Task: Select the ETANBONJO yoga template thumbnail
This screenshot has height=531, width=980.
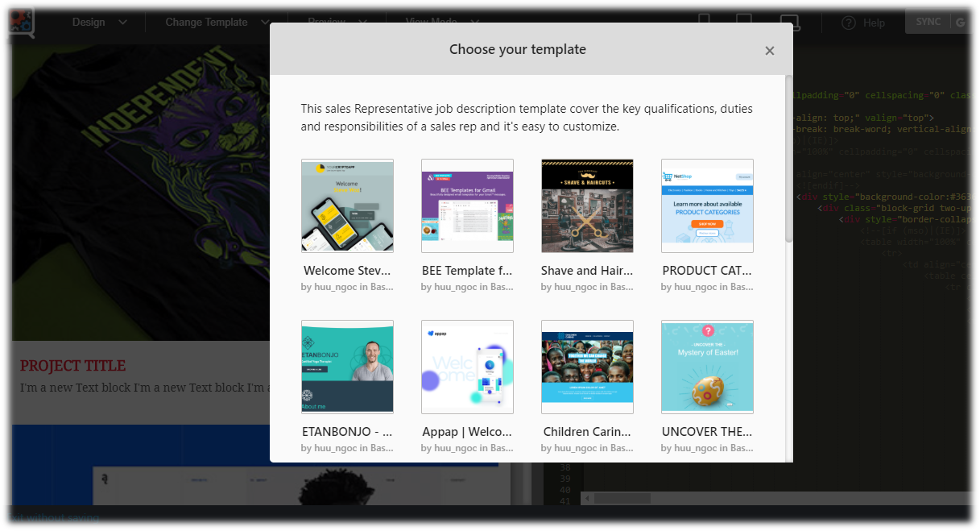Action: click(347, 367)
